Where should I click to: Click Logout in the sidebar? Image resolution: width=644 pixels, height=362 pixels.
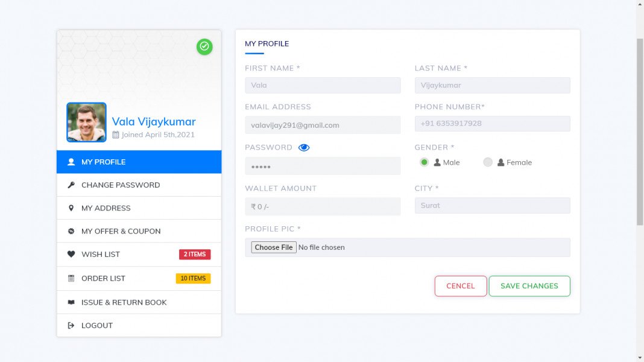click(x=139, y=325)
